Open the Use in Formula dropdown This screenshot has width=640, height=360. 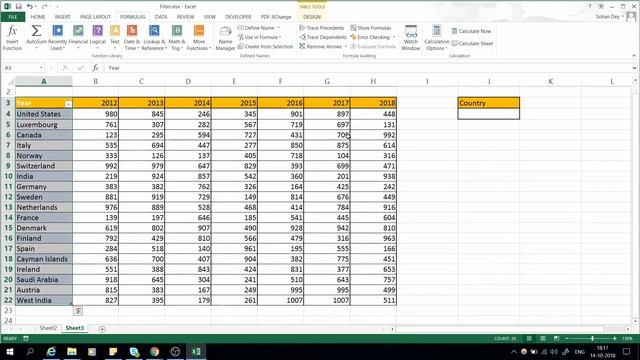pos(260,37)
